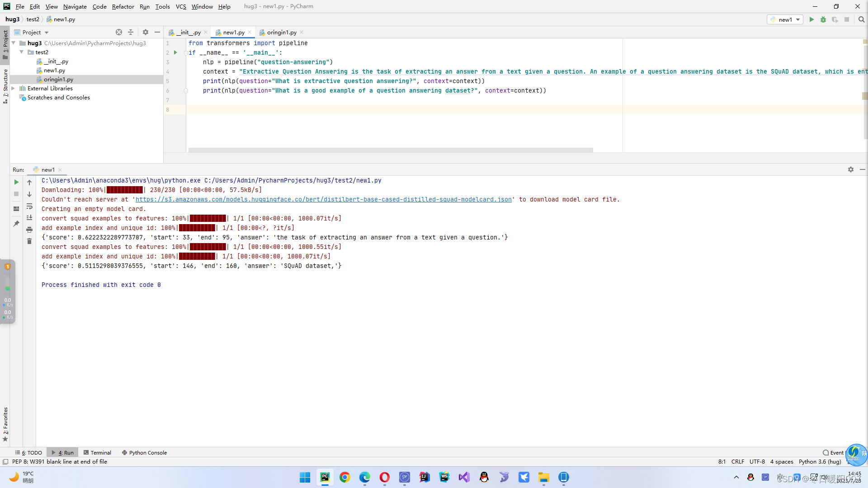868x488 pixels.
Task: Run new1 from the top toolbar
Action: (811, 19)
